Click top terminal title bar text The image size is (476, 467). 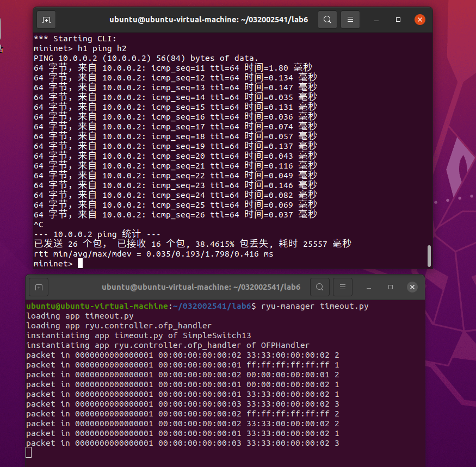click(x=208, y=20)
